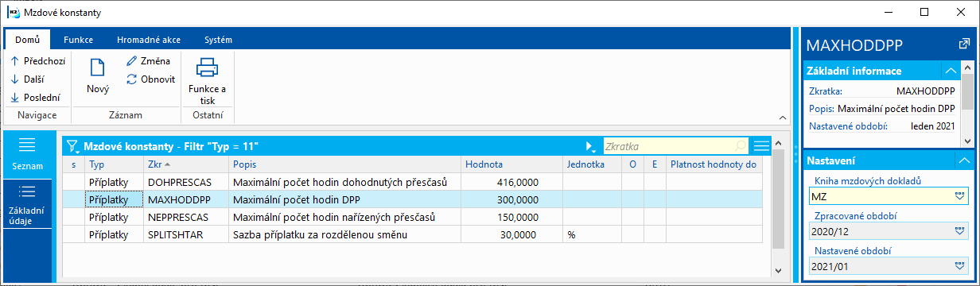Click the Nastavené období value leden 2021
980x286 pixels.
[x=932, y=126]
